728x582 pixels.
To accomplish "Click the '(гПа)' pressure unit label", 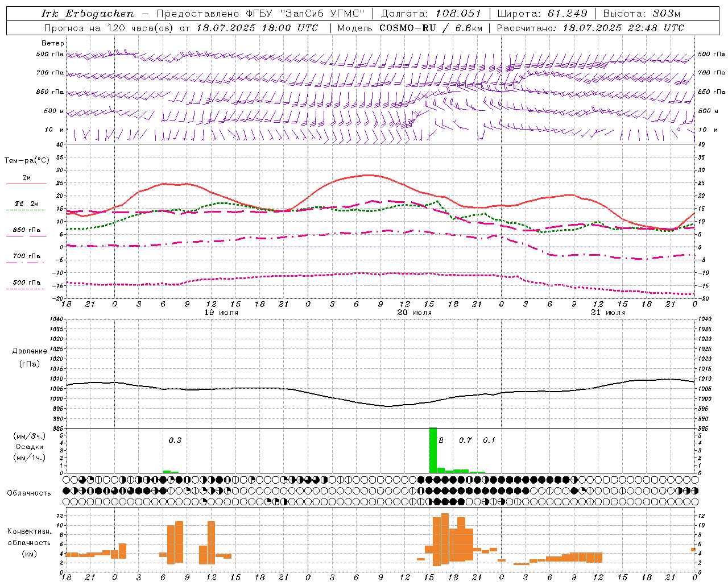I will (x=30, y=364).
